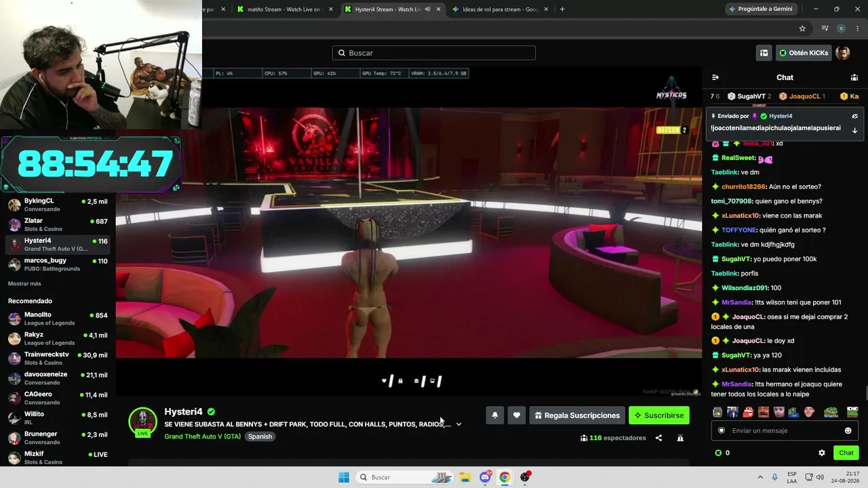This screenshot has height=488, width=868.
Task: Open SugahVT in gift leaderboard
Action: tap(749, 96)
